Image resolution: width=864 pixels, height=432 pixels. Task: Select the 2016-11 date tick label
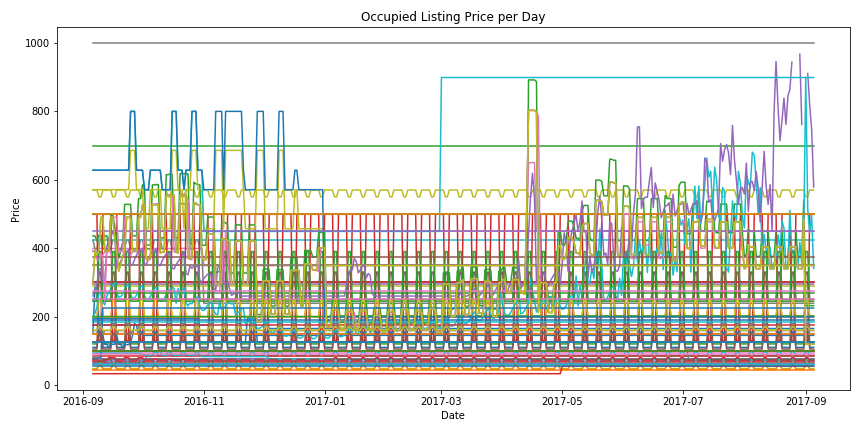tap(204, 400)
